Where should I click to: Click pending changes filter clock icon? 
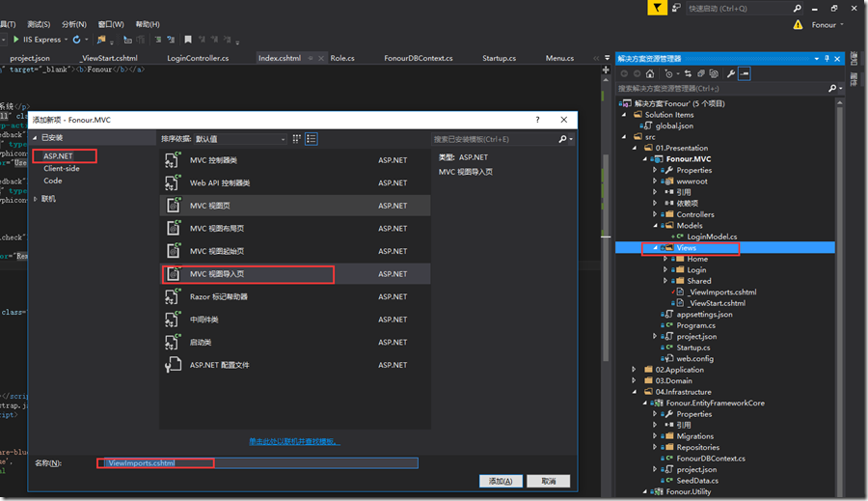pos(668,73)
